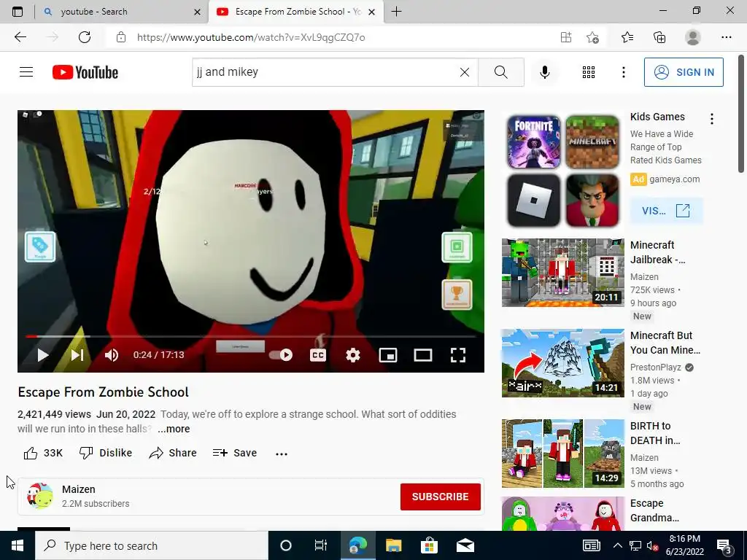
Task: Click the Dislike button
Action: 106,453
